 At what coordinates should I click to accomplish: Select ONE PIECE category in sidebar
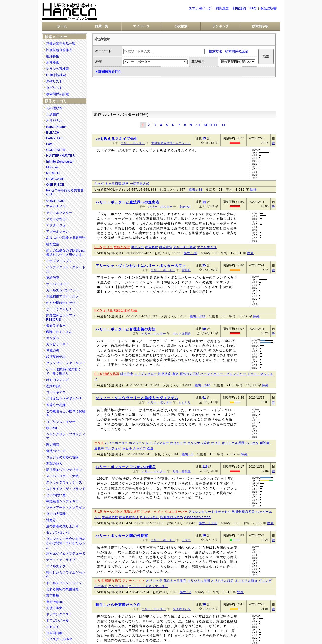click(x=55, y=185)
